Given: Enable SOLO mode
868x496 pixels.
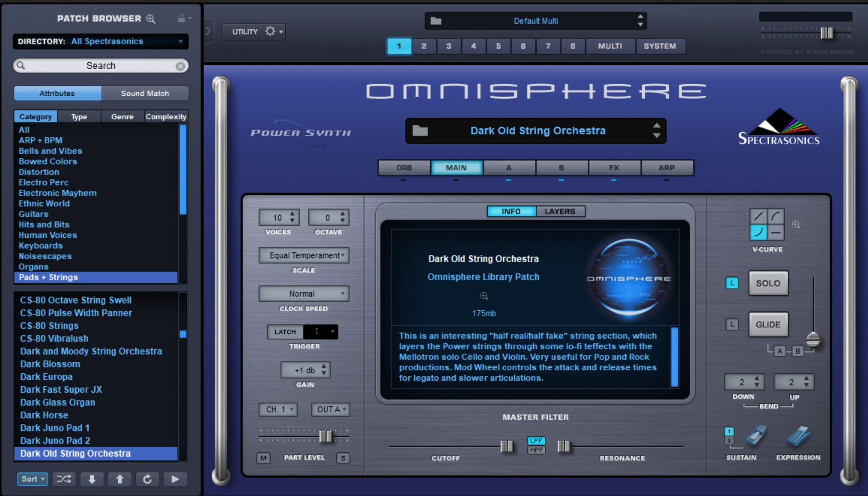Looking at the screenshot, I should pyautogui.click(x=768, y=283).
